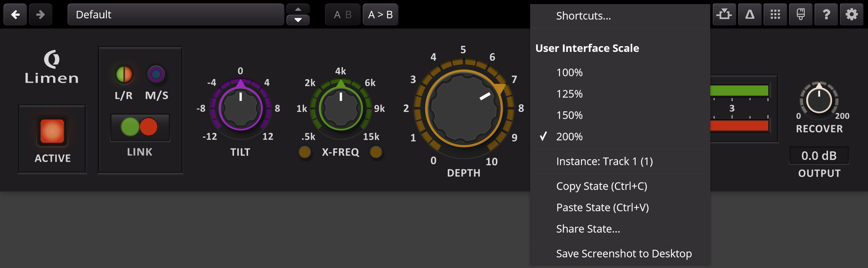Click the DEPTH label
The height and width of the screenshot is (268, 868).
[x=464, y=173]
